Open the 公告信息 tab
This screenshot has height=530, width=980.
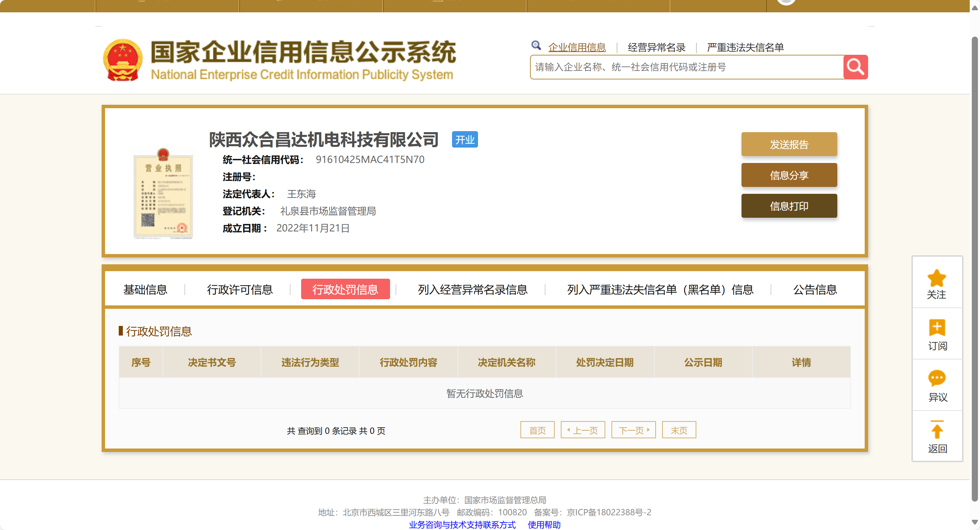[x=814, y=290]
